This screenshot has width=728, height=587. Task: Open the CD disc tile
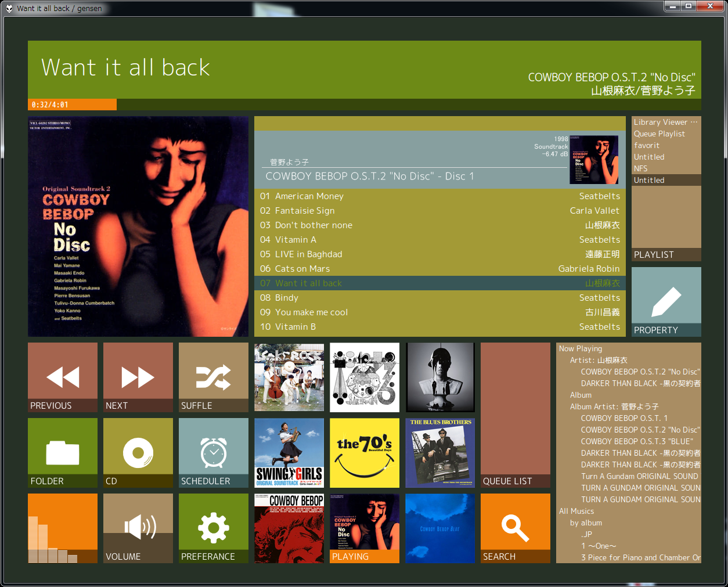click(138, 453)
